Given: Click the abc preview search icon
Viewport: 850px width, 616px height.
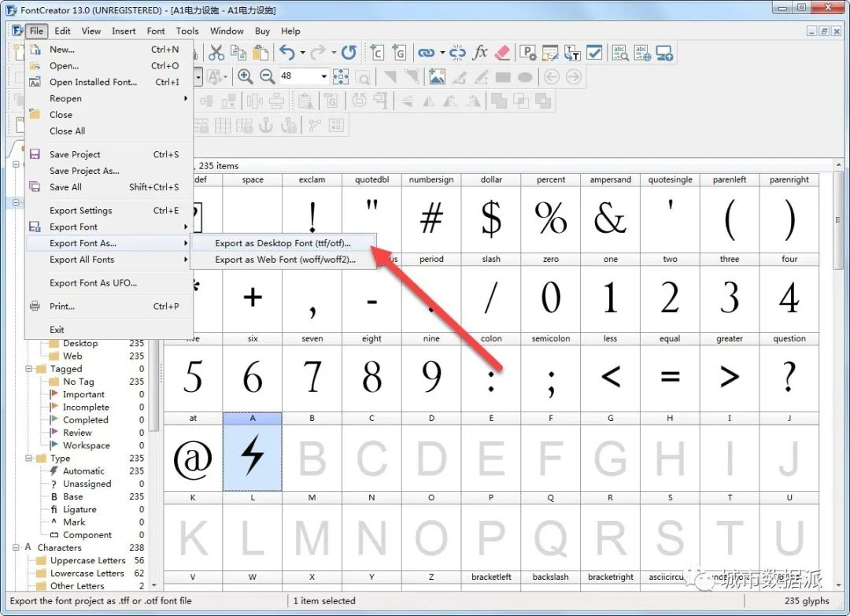Looking at the screenshot, I should point(620,53).
